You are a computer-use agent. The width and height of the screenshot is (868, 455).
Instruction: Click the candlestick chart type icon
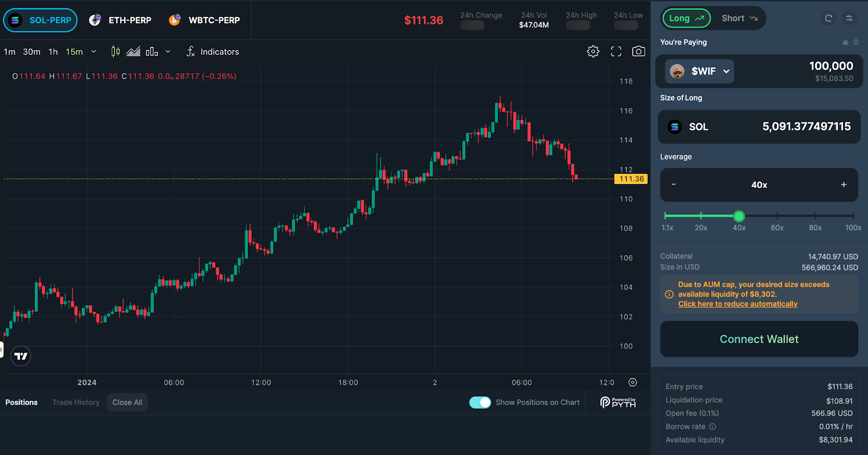click(x=116, y=52)
